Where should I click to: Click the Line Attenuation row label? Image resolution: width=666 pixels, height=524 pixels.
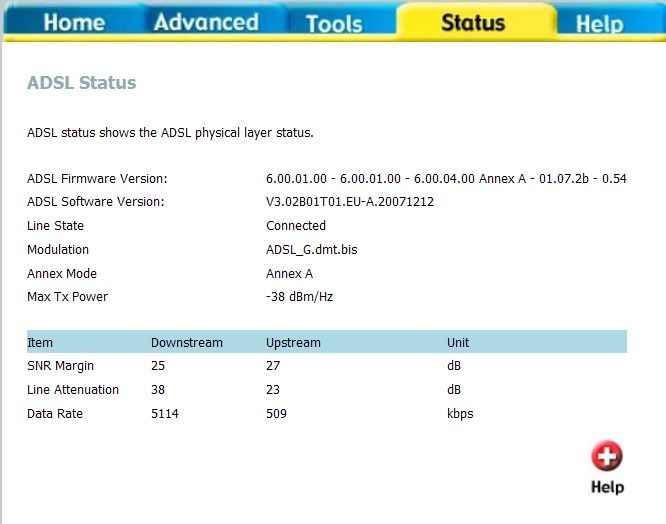pyautogui.click(x=73, y=390)
